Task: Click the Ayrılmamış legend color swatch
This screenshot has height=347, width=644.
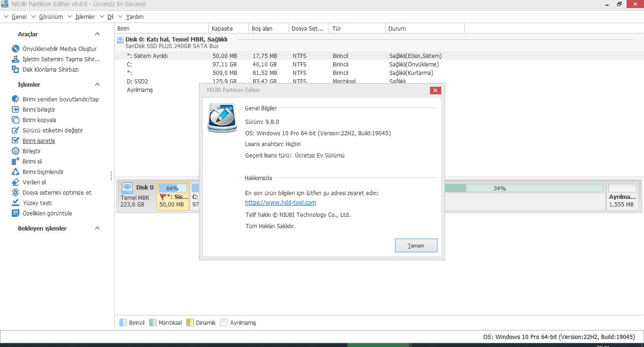Action: (x=224, y=322)
